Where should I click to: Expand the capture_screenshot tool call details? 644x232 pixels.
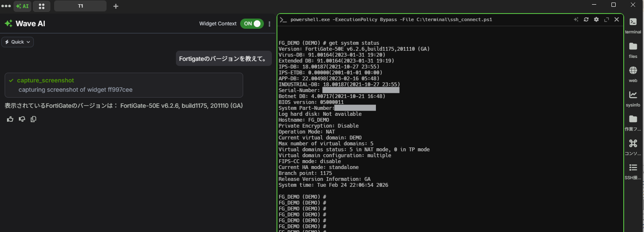click(46, 80)
